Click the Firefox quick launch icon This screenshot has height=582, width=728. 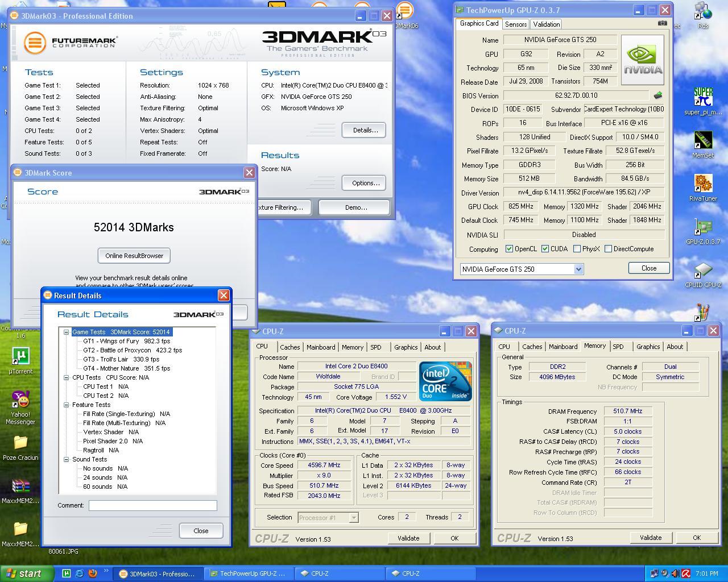[x=93, y=573]
